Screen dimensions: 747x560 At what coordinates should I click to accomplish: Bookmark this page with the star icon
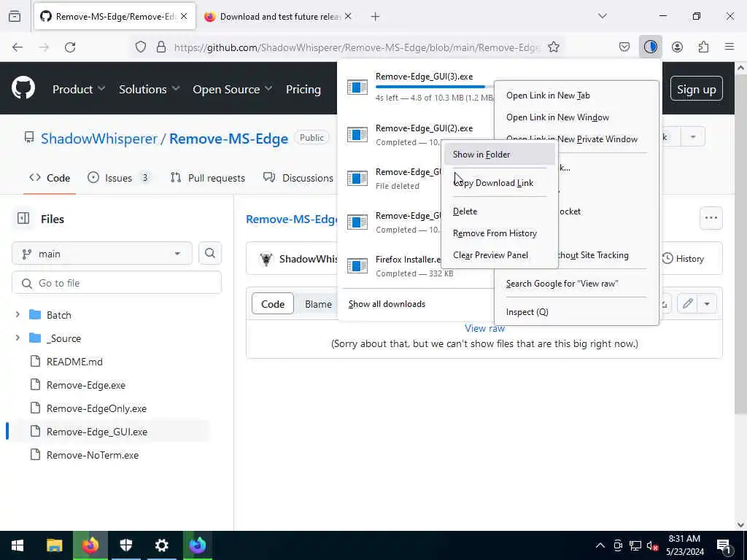(554, 47)
